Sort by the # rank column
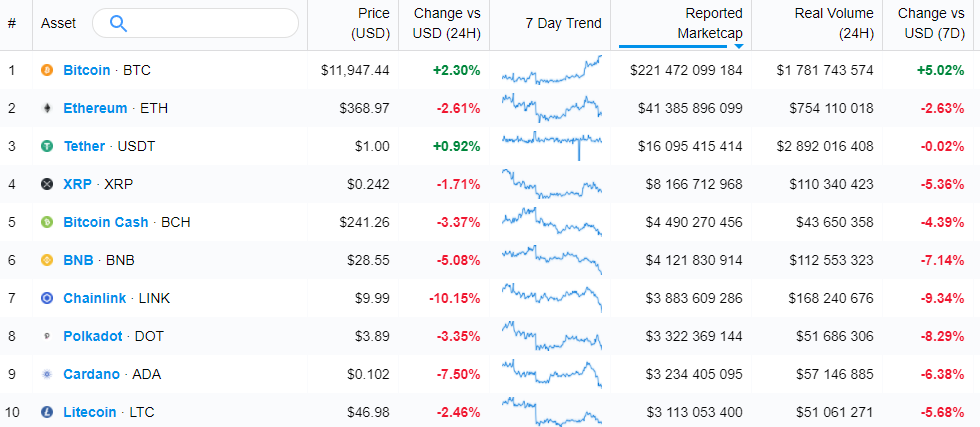This screenshot has width=980, height=427. [11, 23]
